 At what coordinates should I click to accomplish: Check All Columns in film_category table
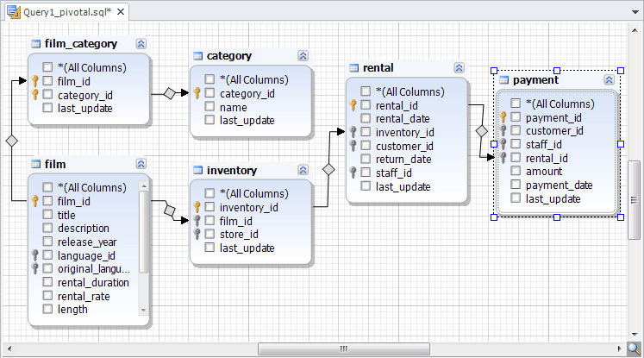coord(47,67)
